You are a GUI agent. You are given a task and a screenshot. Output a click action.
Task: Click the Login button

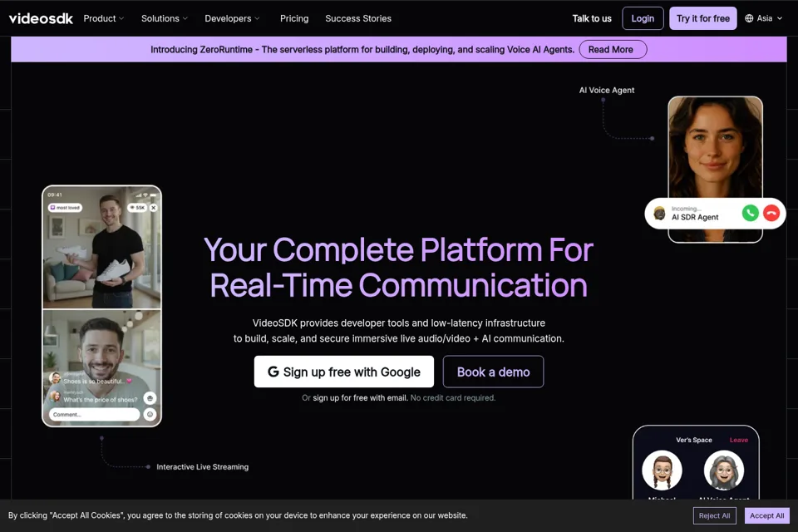tap(643, 18)
